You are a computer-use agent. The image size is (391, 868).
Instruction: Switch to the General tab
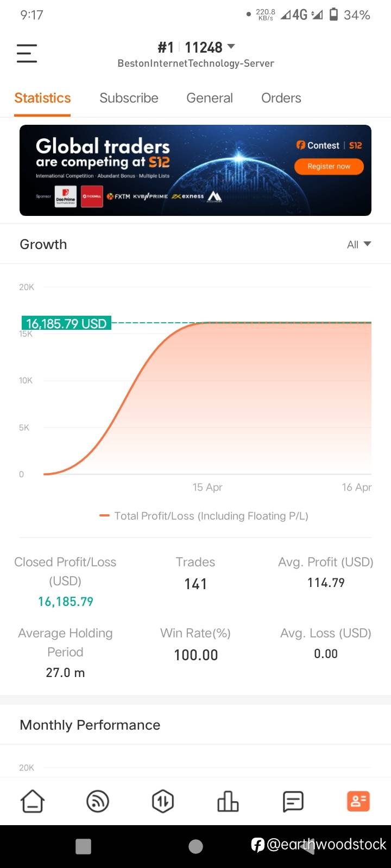coord(210,98)
